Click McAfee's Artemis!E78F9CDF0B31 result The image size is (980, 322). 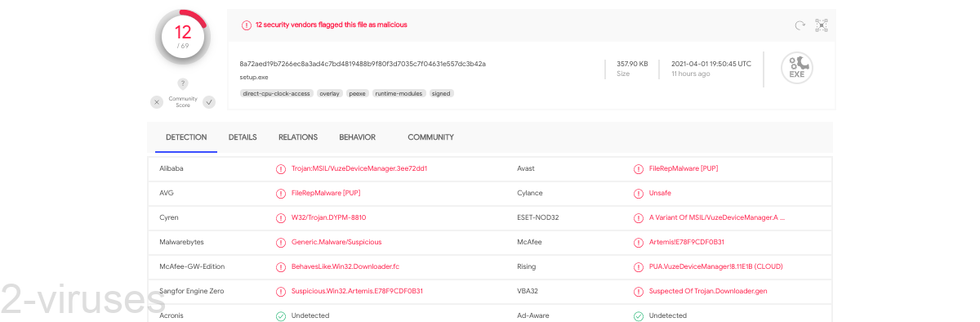click(x=687, y=243)
